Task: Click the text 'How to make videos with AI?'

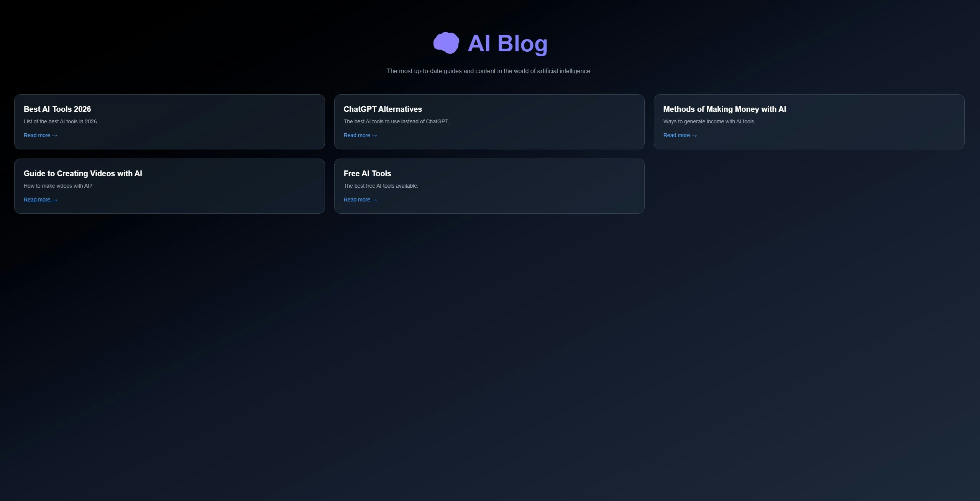Action: coord(58,186)
